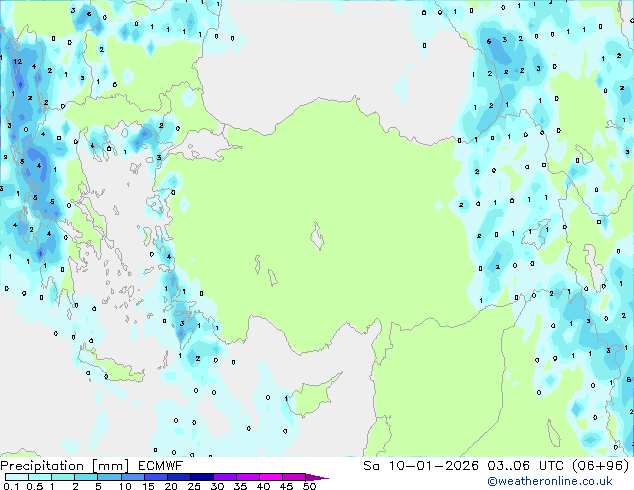Click the legend value '35'

pos(240,486)
